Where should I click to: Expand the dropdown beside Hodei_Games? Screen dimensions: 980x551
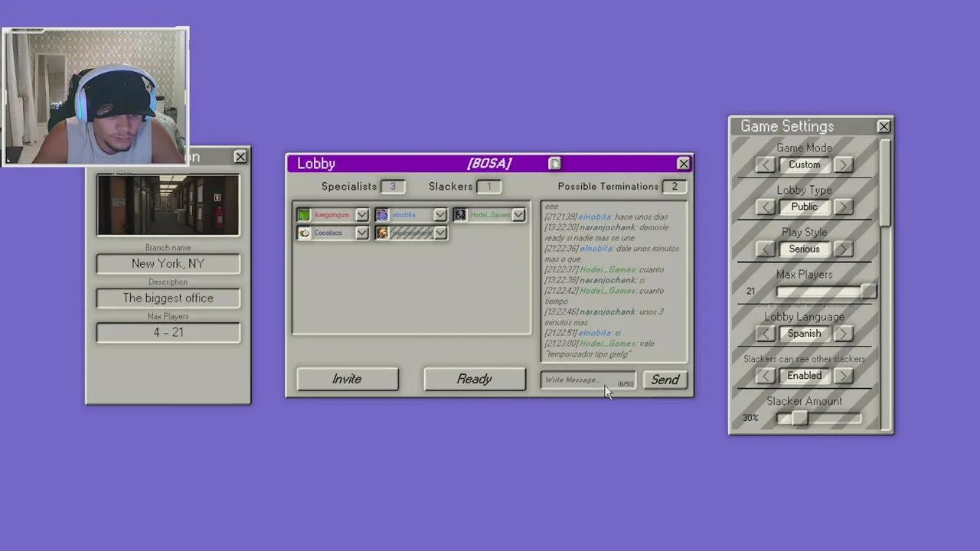click(x=518, y=215)
